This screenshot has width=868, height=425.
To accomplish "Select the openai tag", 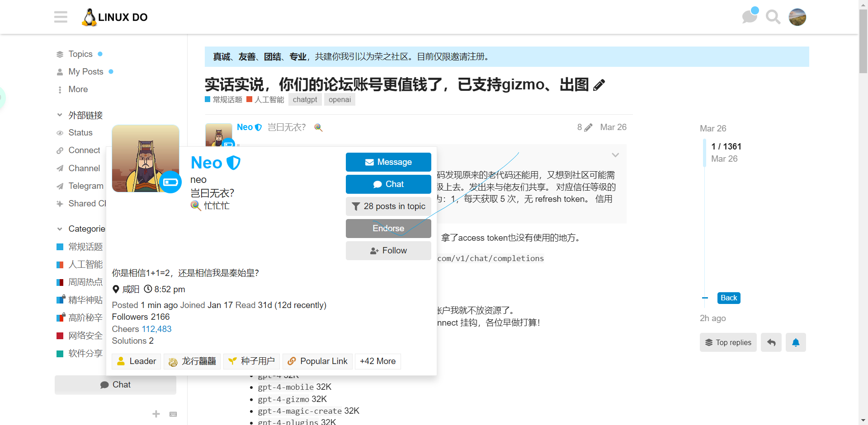I will [340, 99].
